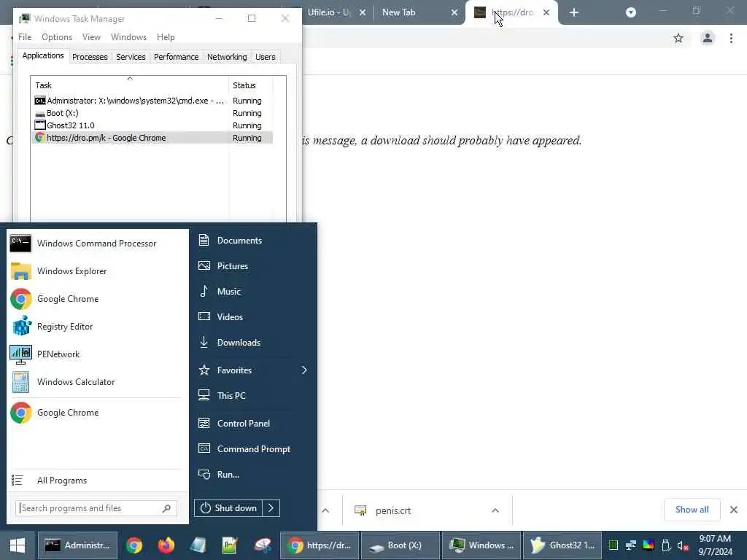Toggle Task column sort order

tap(130, 85)
